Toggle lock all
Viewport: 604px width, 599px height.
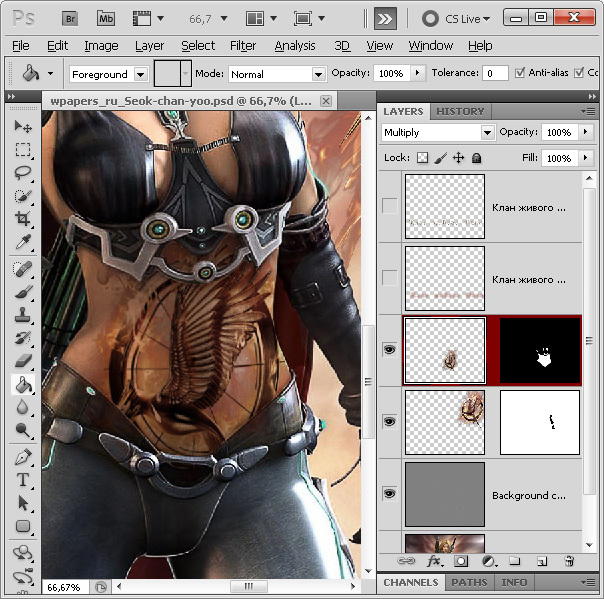(x=476, y=158)
